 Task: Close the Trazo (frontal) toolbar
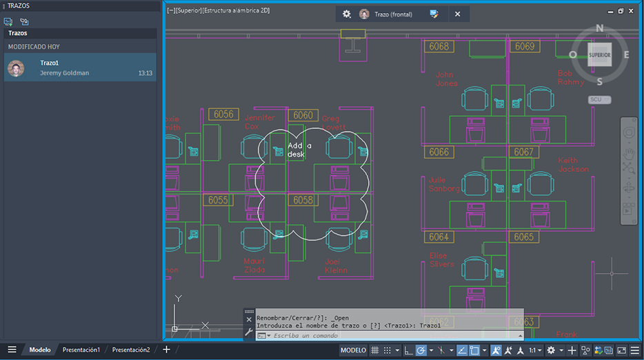pyautogui.click(x=457, y=14)
